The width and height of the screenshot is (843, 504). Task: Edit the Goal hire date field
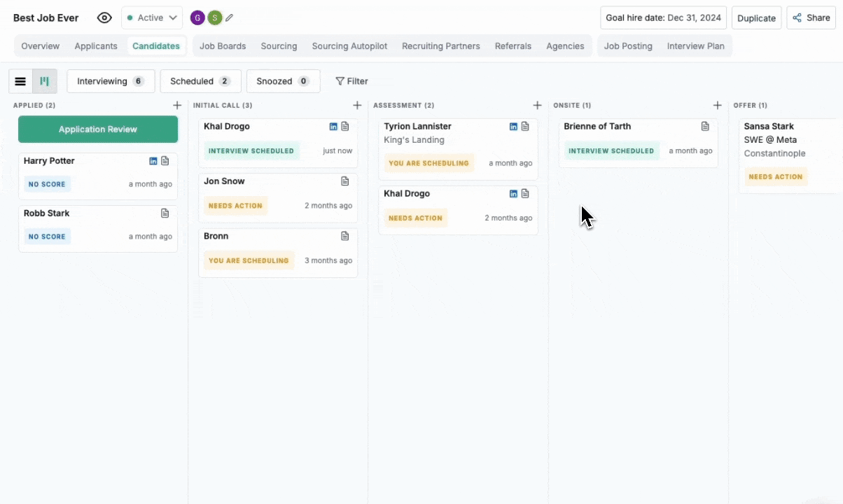point(663,18)
